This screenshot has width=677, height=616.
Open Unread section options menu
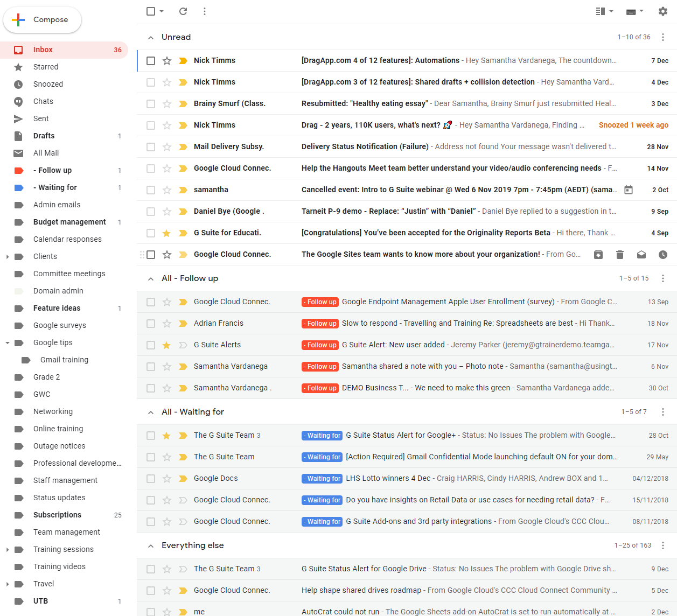click(663, 37)
